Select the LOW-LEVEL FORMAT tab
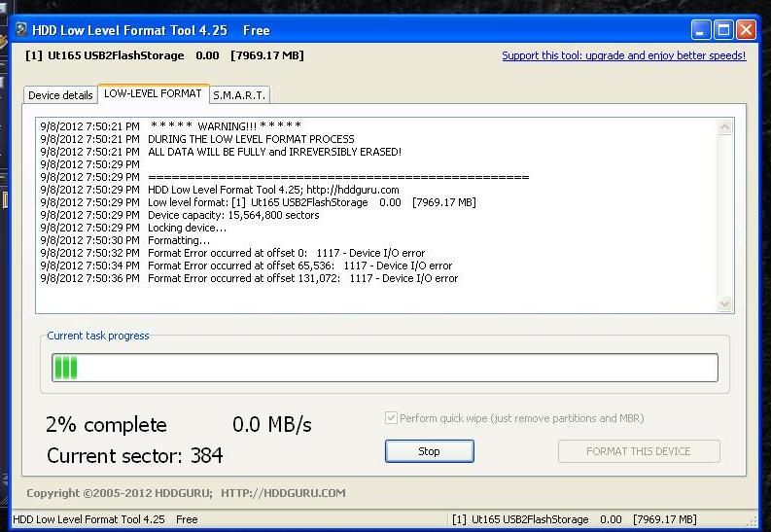The height and width of the screenshot is (532, 771). 153,93
